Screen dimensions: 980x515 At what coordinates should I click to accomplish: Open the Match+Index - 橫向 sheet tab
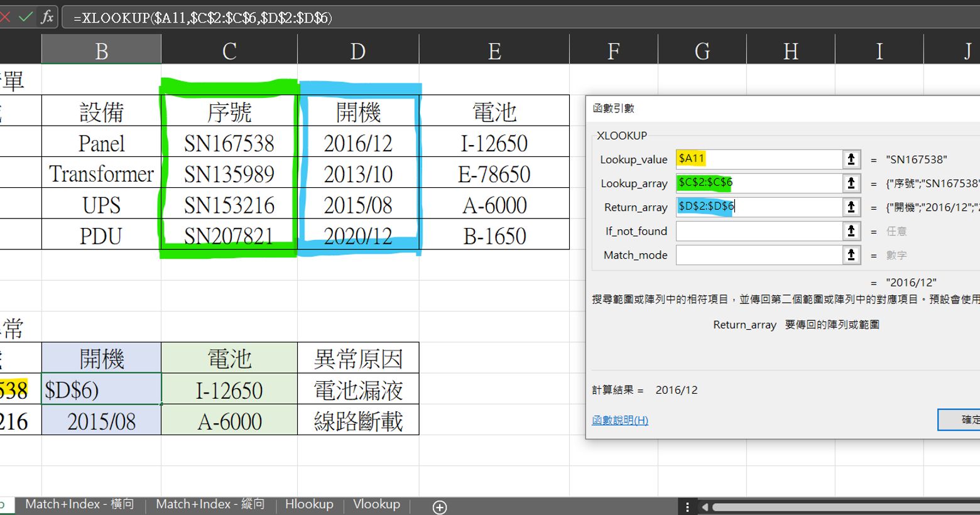[79, 504]
